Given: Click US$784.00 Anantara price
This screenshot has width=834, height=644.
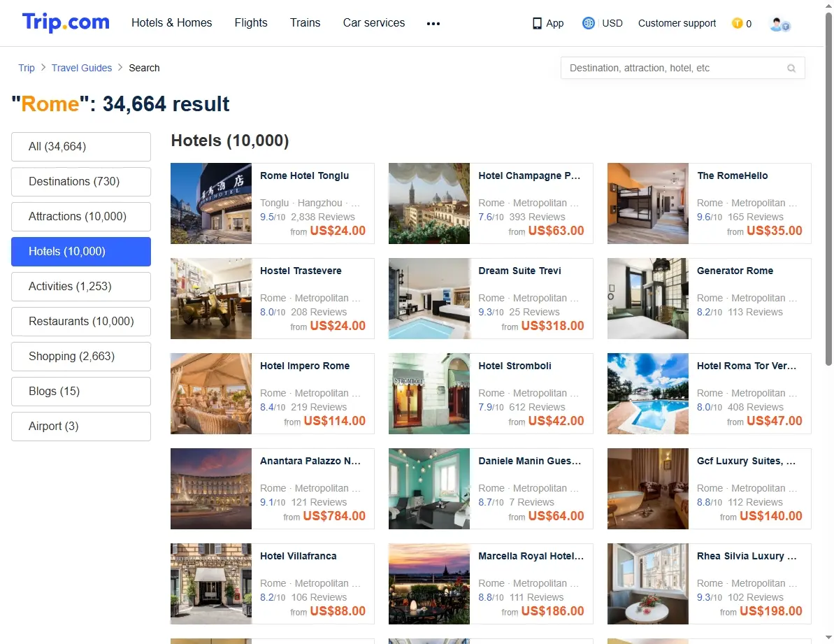Looking at the screenshot, I should [334, 516].
